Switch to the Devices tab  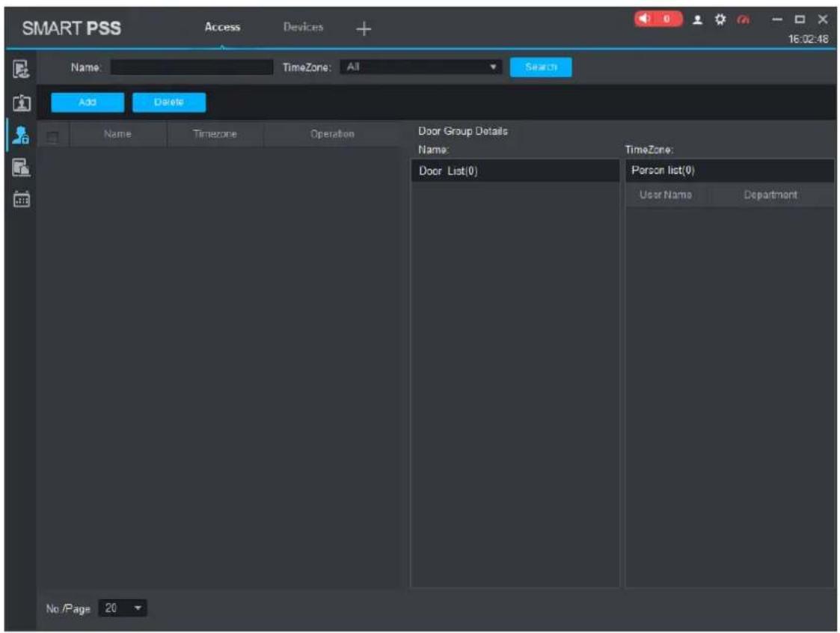[303, 27]
